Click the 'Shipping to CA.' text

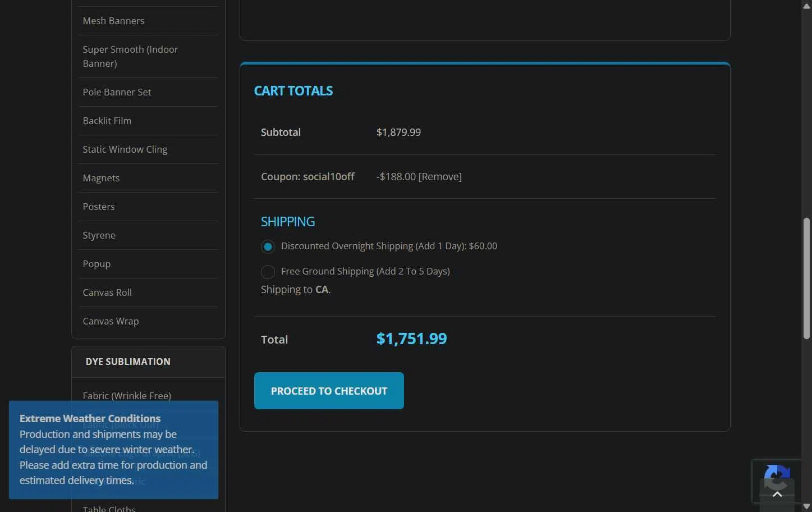tap(296, 290)
